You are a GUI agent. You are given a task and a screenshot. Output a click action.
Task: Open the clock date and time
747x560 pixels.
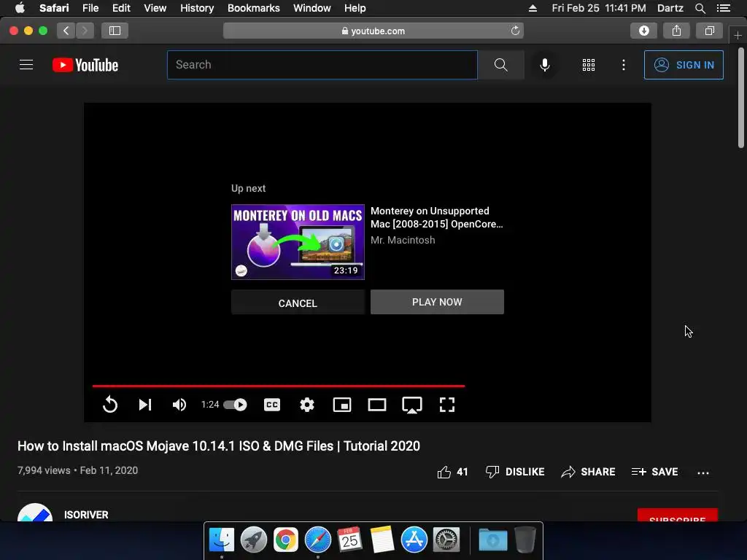(x=598, y=8)
